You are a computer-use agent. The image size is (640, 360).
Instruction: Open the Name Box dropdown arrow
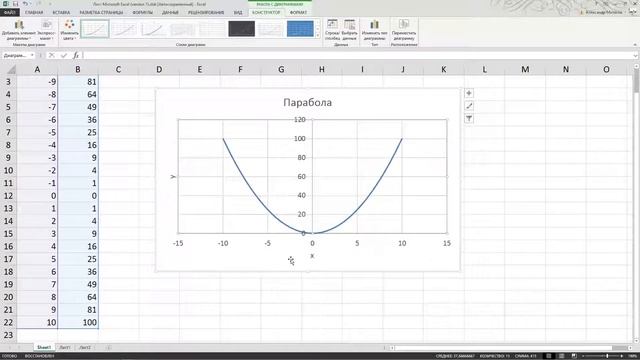point(32,55)
